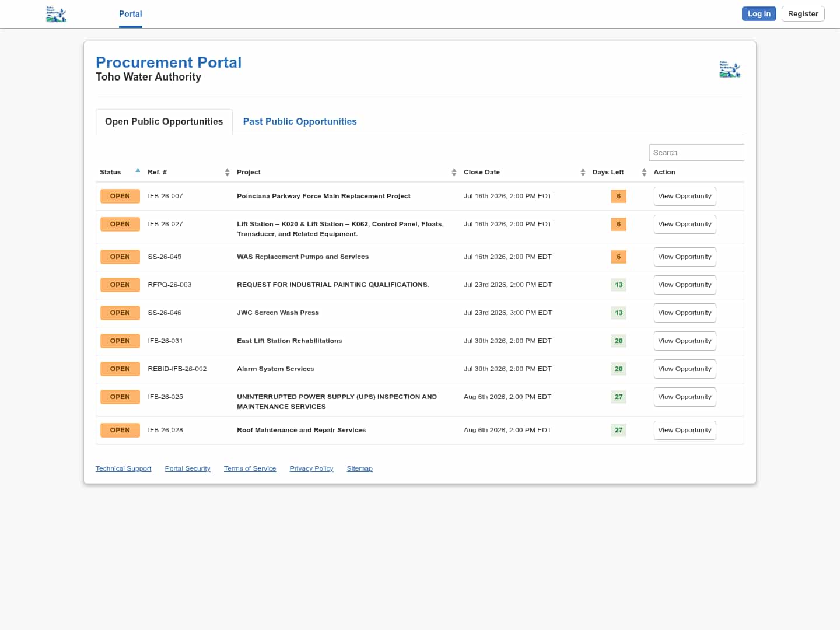Open the Privacy Policy footer link
Image resolution: width=840 pixels, height=630 pixels.
pos(311,468)
